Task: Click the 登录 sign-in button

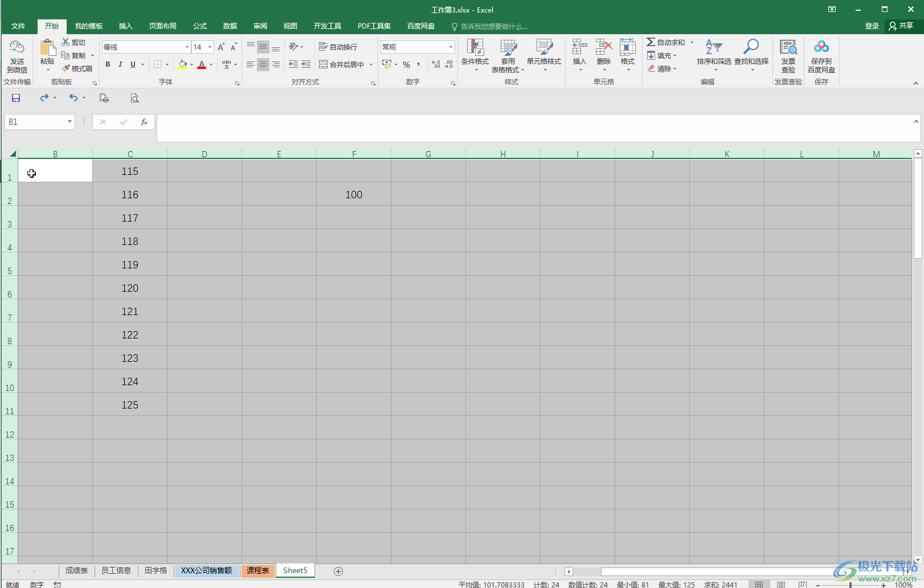Action: click(872, 26)
